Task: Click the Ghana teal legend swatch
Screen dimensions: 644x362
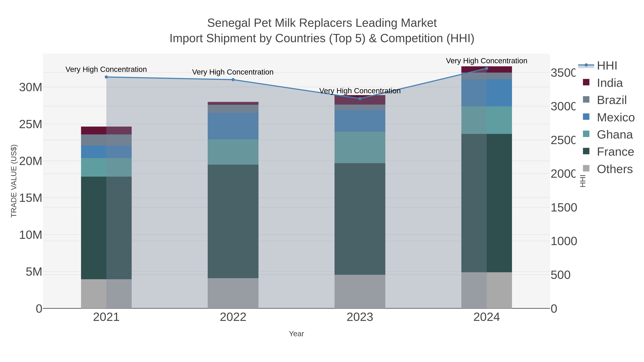Action: tap(586, 134)
